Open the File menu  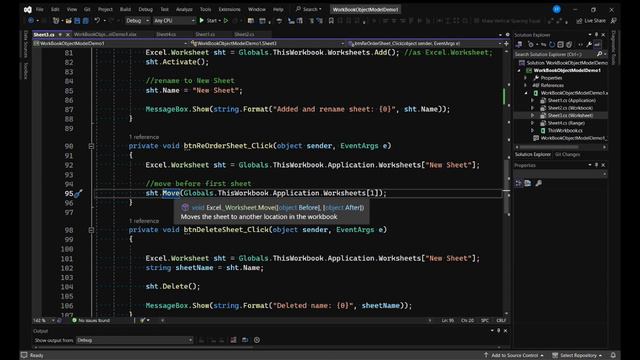40,9
